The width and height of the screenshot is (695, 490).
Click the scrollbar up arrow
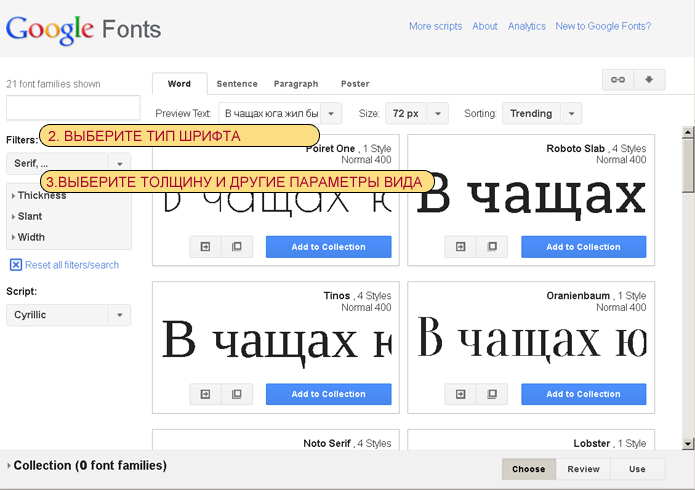(688, 132)
